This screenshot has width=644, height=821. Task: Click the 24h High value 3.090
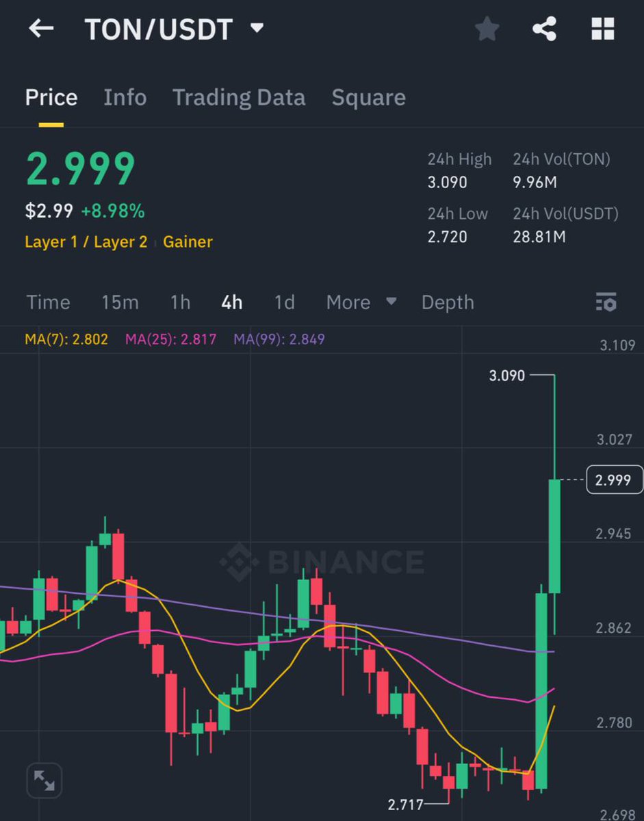coord(448,183)
